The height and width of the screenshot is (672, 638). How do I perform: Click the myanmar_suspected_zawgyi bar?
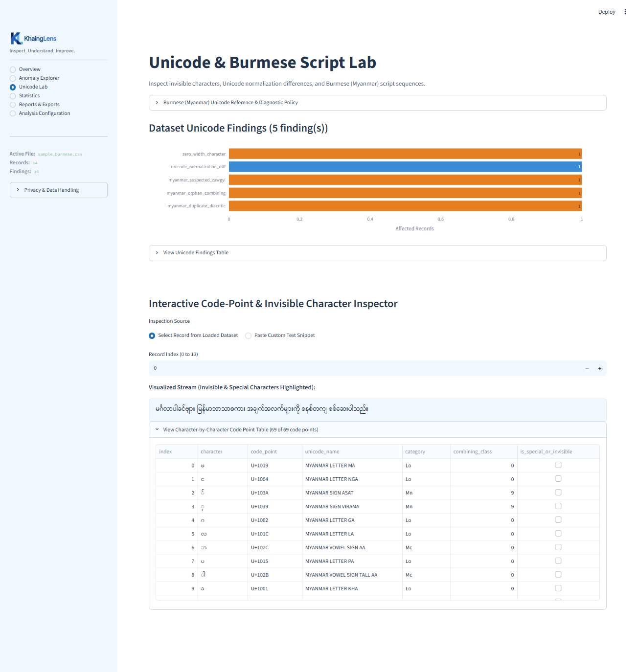(405, 180)
